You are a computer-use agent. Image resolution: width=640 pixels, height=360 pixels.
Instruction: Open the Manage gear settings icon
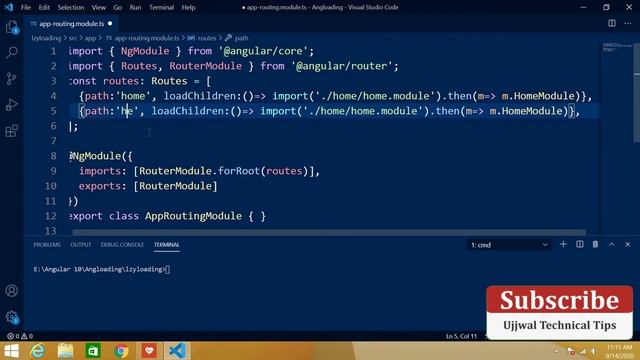tap(12, 317)
